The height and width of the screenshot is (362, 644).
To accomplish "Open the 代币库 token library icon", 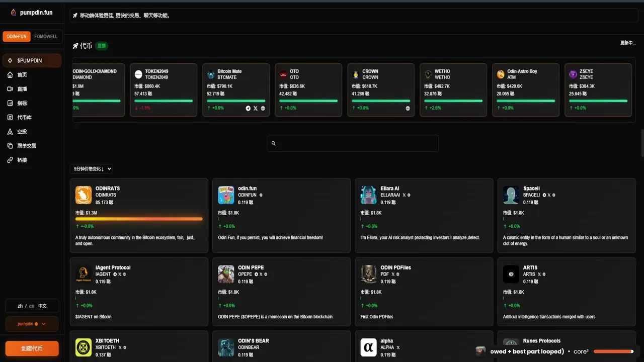I will pos(10,117).
